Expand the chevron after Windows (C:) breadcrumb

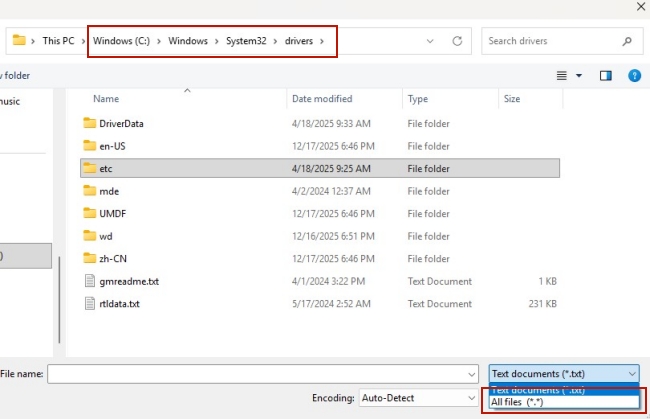159,41
